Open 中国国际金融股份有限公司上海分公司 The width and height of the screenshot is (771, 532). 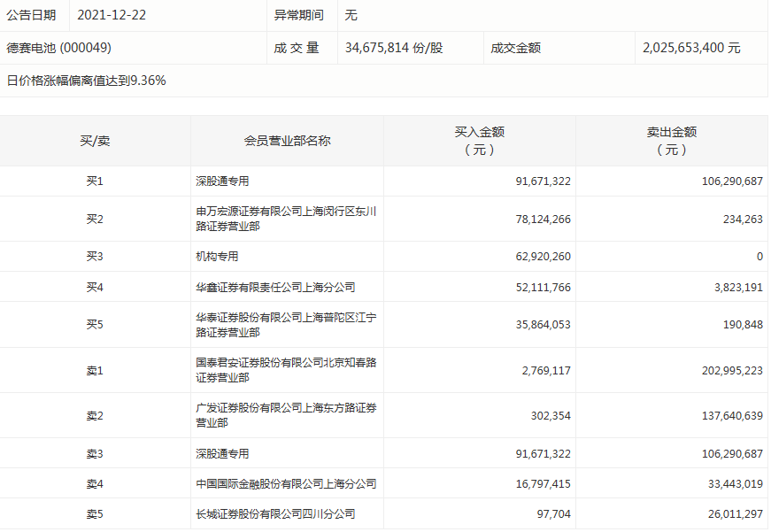pyautogui.click(x=286, y=483)
